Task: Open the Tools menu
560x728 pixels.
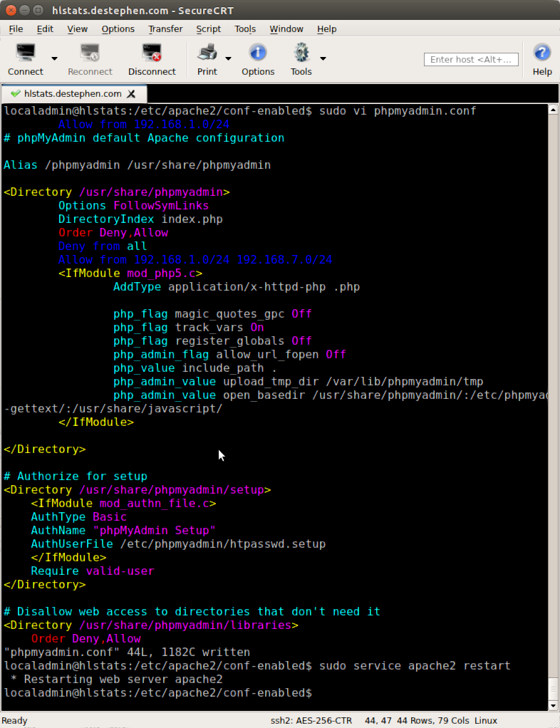Action: [x=245, y=28]
